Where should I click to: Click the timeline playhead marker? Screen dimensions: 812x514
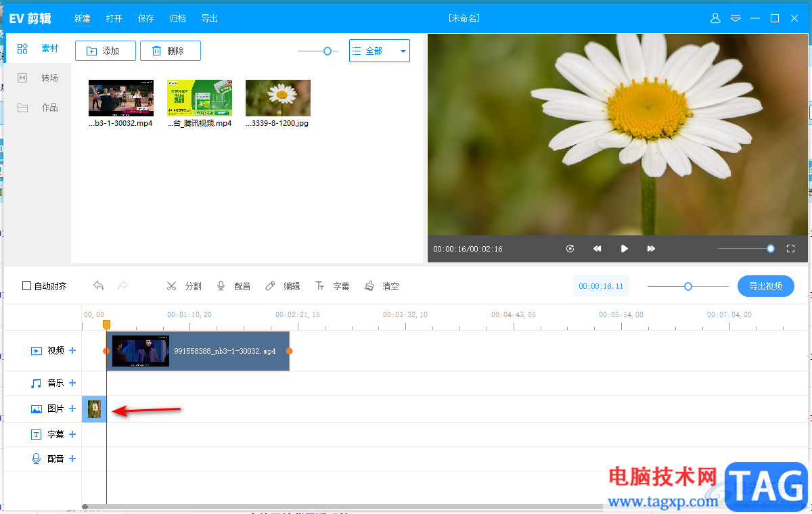(x=106, y=325)
